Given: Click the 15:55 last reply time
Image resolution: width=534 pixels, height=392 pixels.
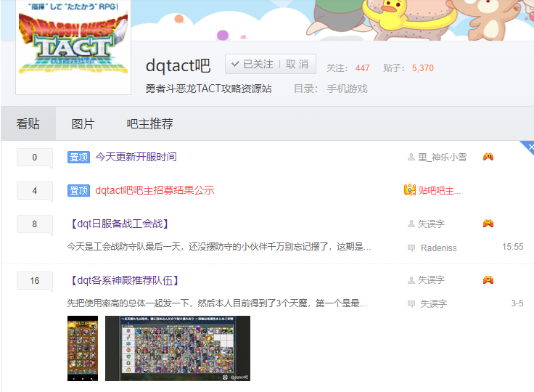Looking at the screenshot, I should pyautogui.click(x=512, y=246).
